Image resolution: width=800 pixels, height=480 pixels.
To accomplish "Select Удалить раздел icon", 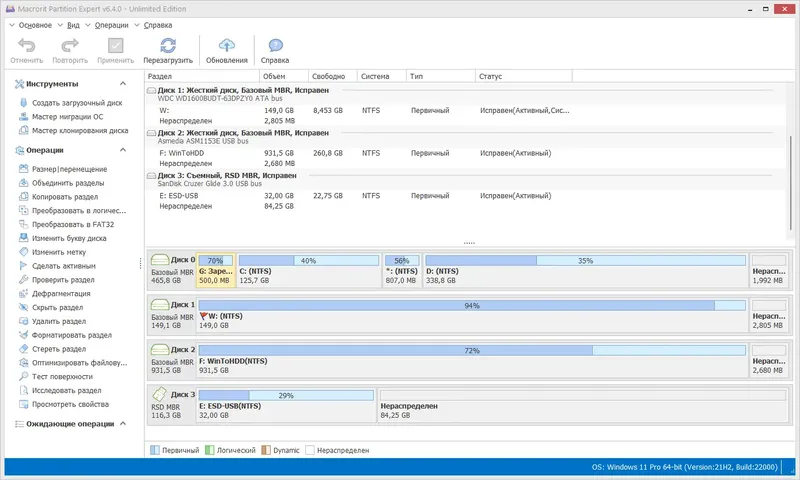I will coord(23,321).
